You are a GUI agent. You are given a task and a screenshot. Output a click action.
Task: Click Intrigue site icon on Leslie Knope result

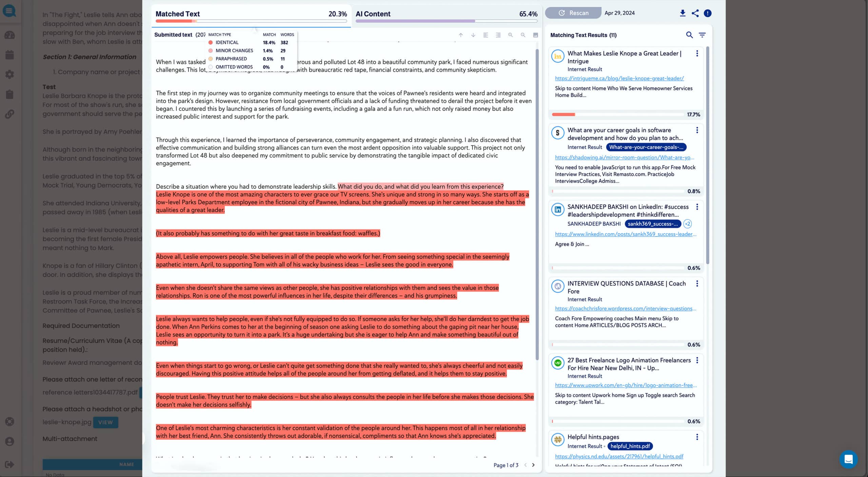pyautogui.click(x=558, y=56)
